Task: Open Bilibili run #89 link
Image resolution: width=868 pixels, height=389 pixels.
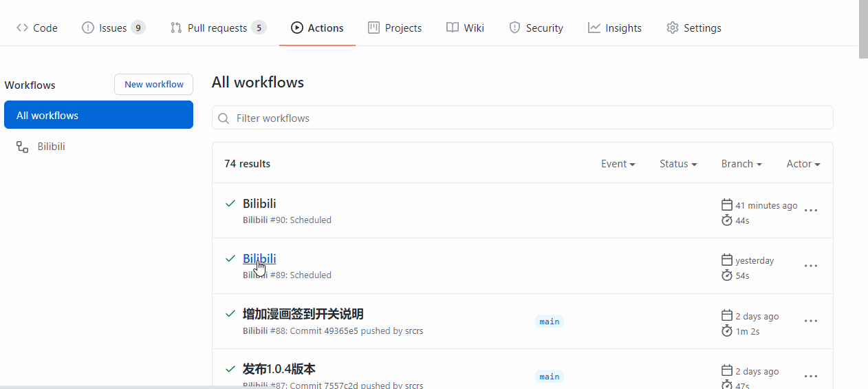Action: click(259, 259)
